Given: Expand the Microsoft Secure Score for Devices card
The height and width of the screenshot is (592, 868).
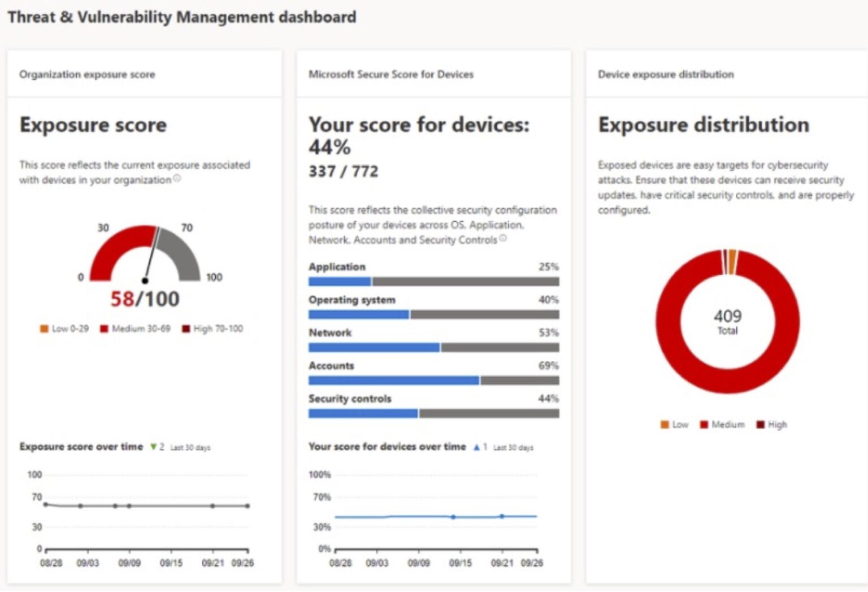Looking at the screenshot, I should 391,74.
